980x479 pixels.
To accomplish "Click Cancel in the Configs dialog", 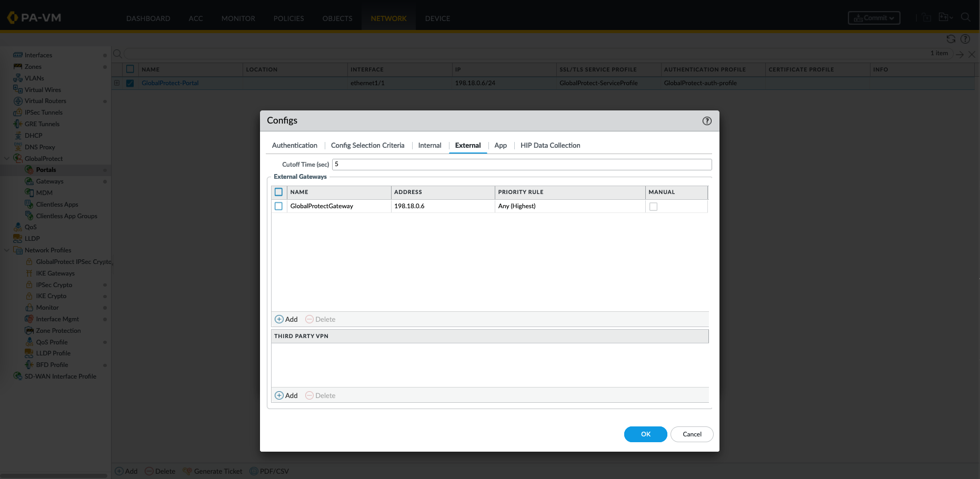I will pyautogui.click(x=692, y=434).
